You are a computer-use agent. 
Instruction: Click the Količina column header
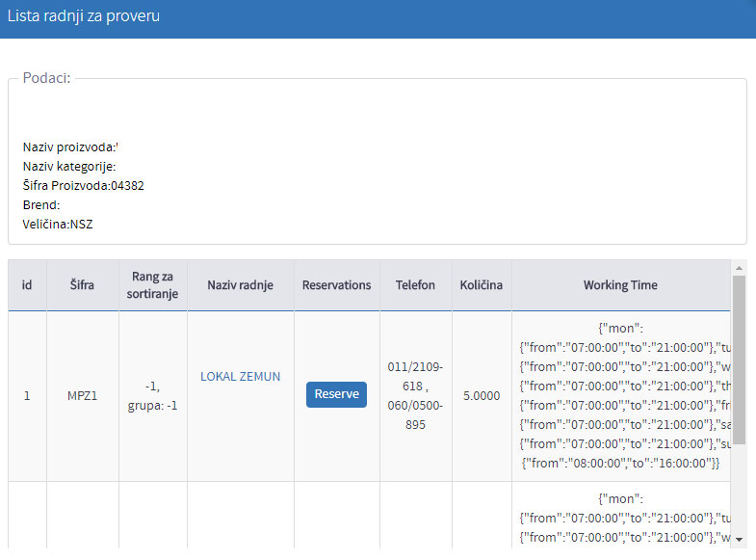coord(481,285)
